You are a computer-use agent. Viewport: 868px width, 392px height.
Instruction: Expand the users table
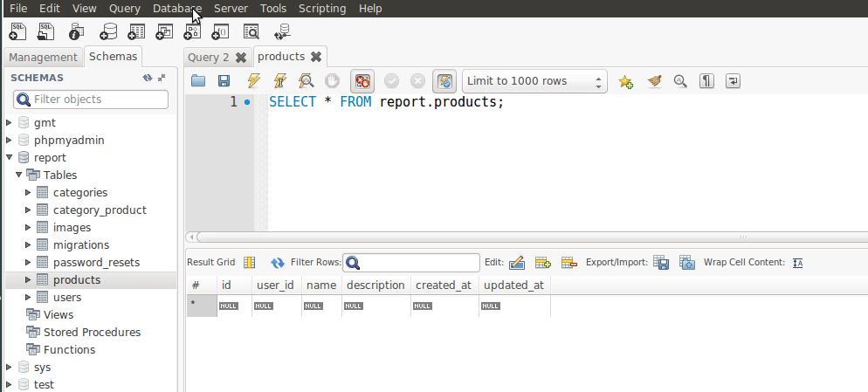coord(28,298)
